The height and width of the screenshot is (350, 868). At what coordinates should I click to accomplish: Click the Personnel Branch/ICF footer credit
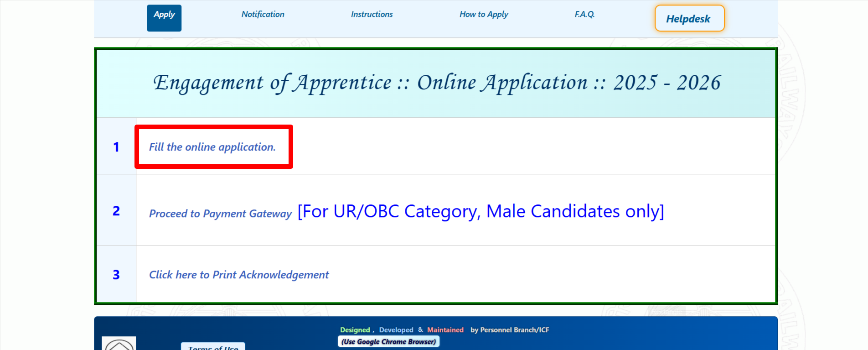(x=510, y=330)
